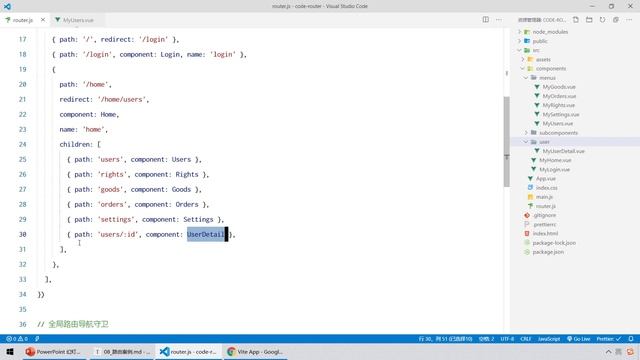Open App.vue in explorer

545,178
